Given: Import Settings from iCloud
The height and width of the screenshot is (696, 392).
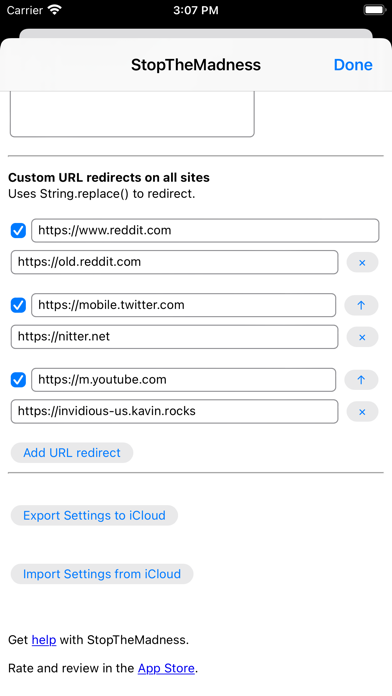Looking at the screenshot, I should (102, 574).
